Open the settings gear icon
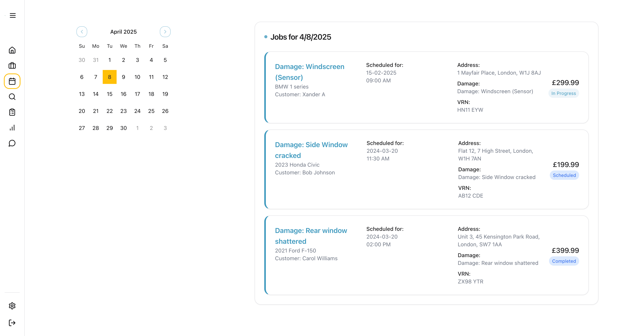 coord(12,306)
